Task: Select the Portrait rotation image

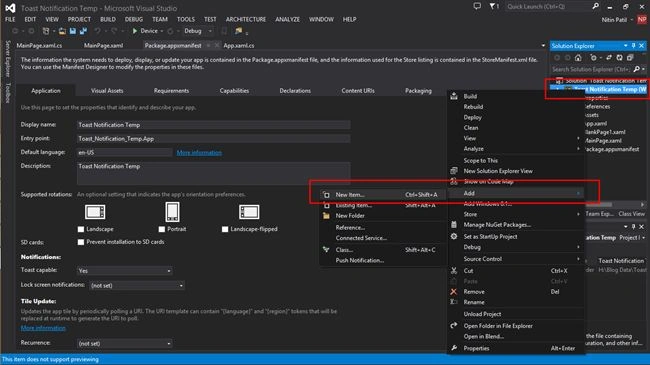Action: (x=172, y=212)
